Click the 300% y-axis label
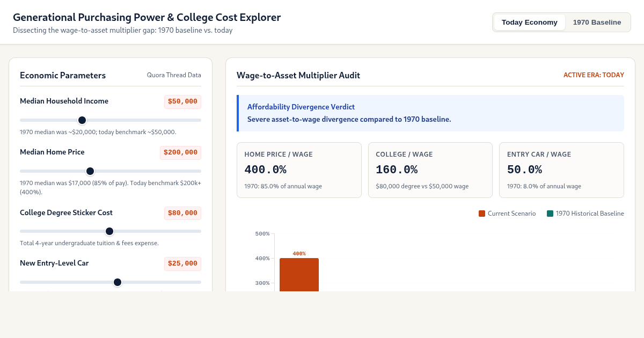 (x=262, y=283)
